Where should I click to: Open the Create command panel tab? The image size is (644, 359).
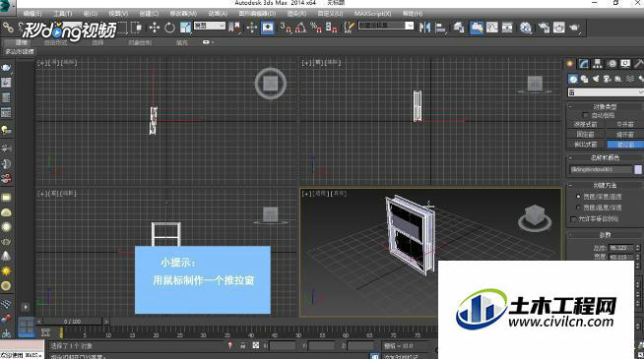pos(570,64)
